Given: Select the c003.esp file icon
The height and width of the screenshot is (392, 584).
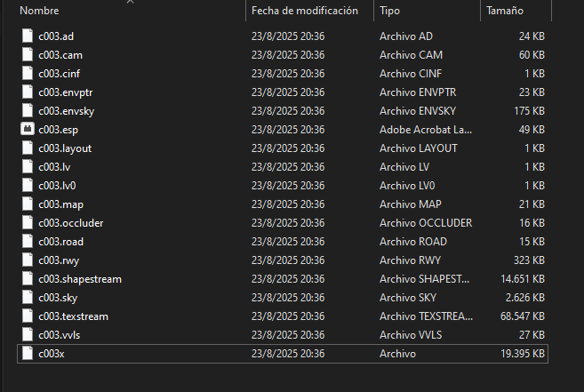Looking at the screenshot, I should coord(28,129).
